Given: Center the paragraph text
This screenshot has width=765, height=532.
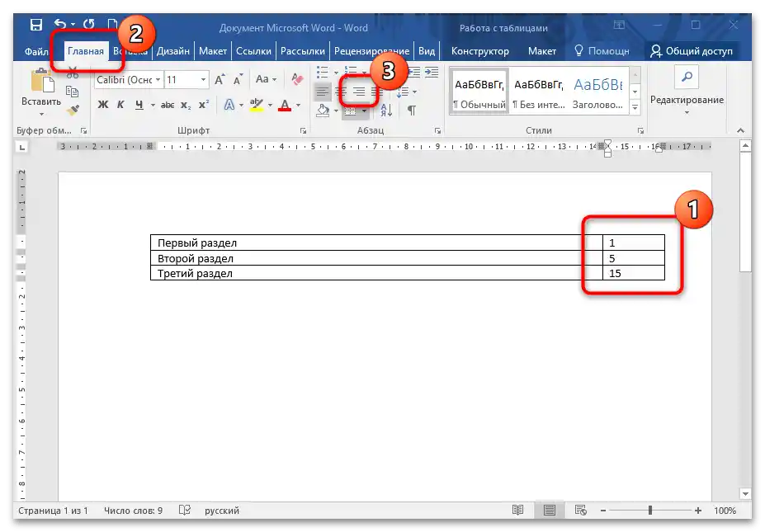Looking at the screenshot, I should [341, 92].
